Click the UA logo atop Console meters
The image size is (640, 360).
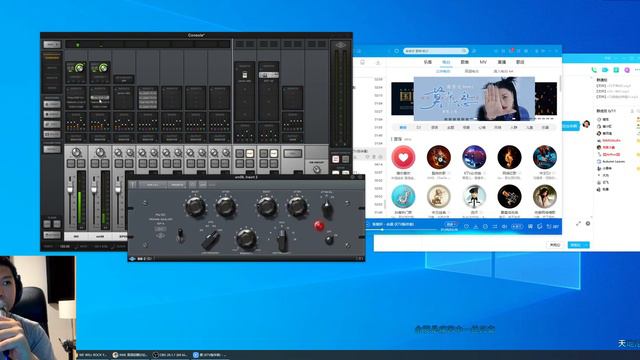[x=340, y=45]
